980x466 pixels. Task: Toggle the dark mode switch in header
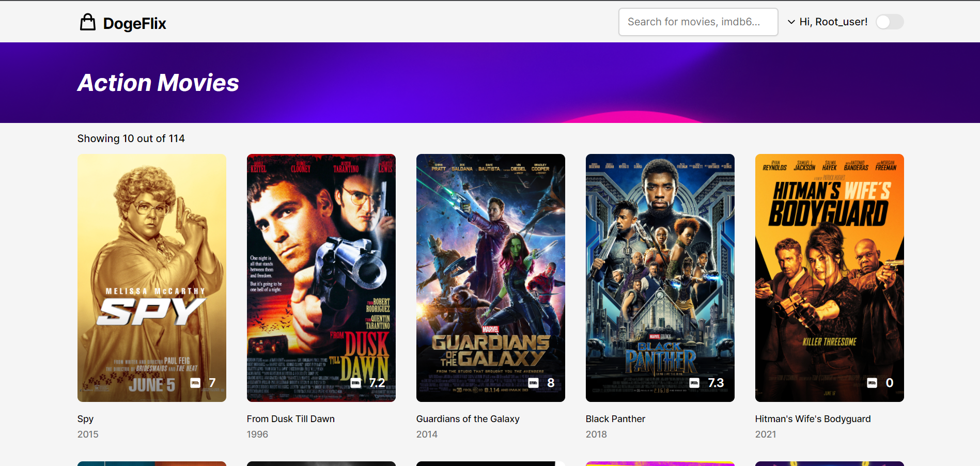[x=890, y=22]
